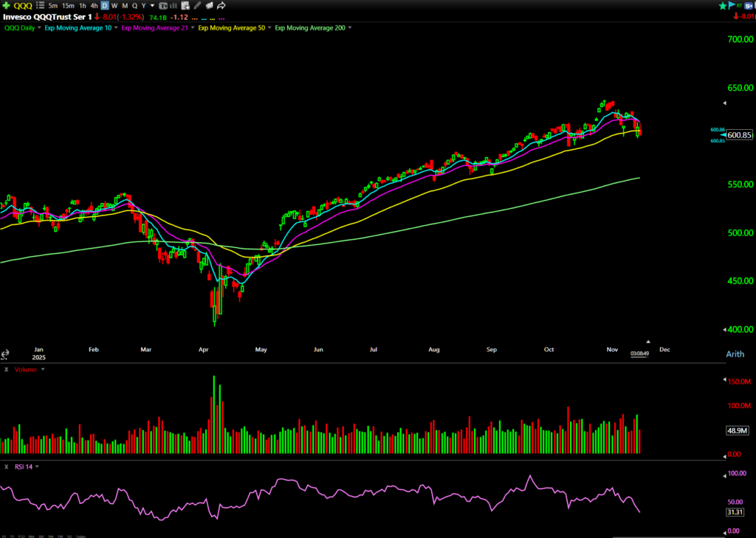Viewport: 756px width, 538px height.
Task: Click the share arrow icon in toolbar
Action: pos(221,6)
